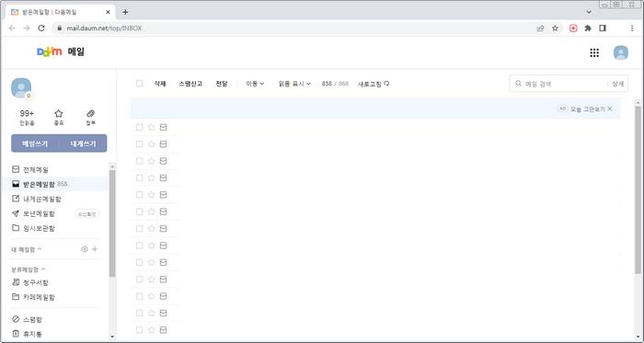This screenshot has width=644, height=343.
Task: Click 메일쓰기 compose button
Action: 35,143
